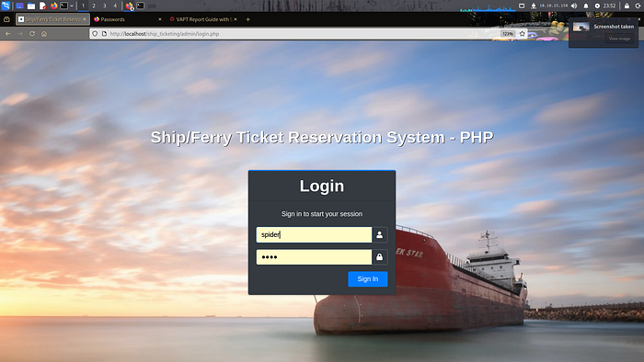Show desktop via the blue panel icon
Image resolution: width=644 pixels, height=362 pixels.
19,6
